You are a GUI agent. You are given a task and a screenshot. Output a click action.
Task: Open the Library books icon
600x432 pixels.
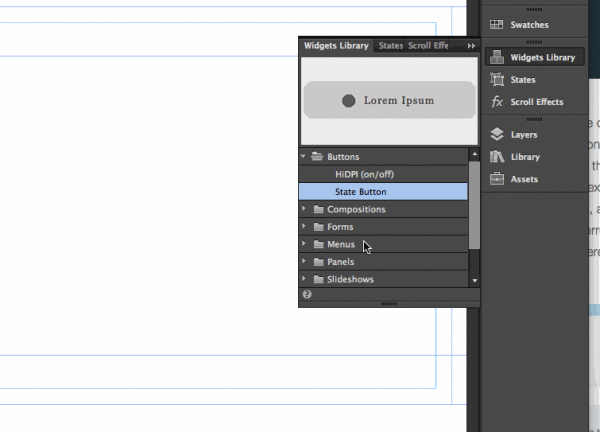pyautogui.click(x=497, y=156)
